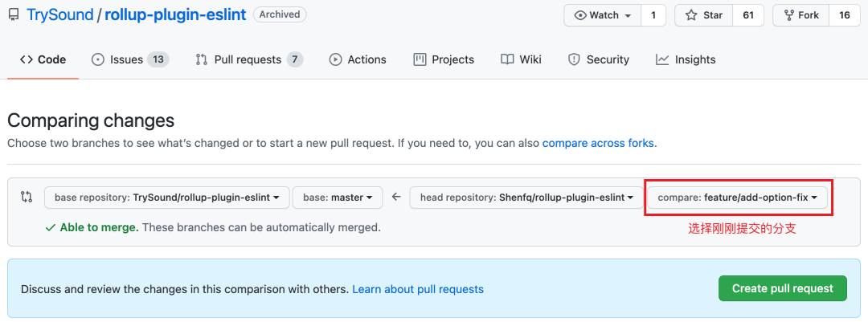
Task: Follow the compare across forks link
Action: 599,143
